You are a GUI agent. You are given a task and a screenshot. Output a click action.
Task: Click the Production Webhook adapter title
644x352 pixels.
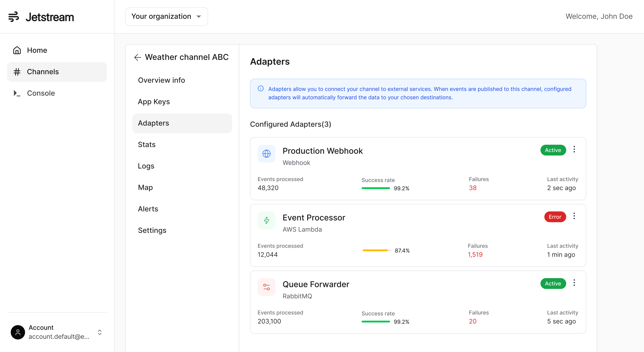322,151
